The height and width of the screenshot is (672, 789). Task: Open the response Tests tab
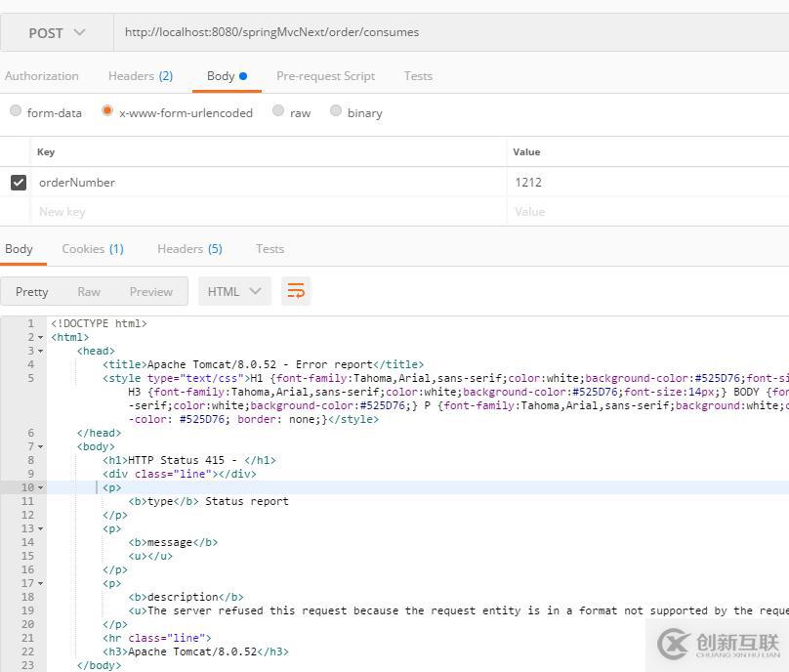270,249
